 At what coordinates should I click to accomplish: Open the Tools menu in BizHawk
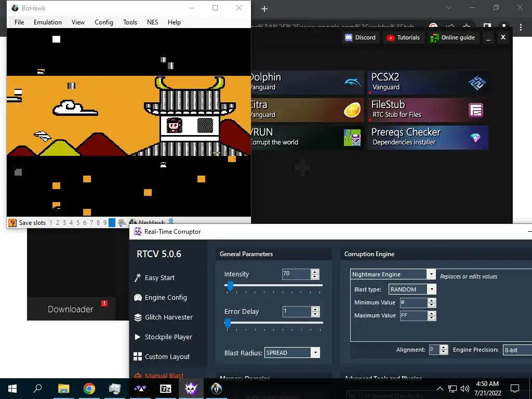pos(130,22)
